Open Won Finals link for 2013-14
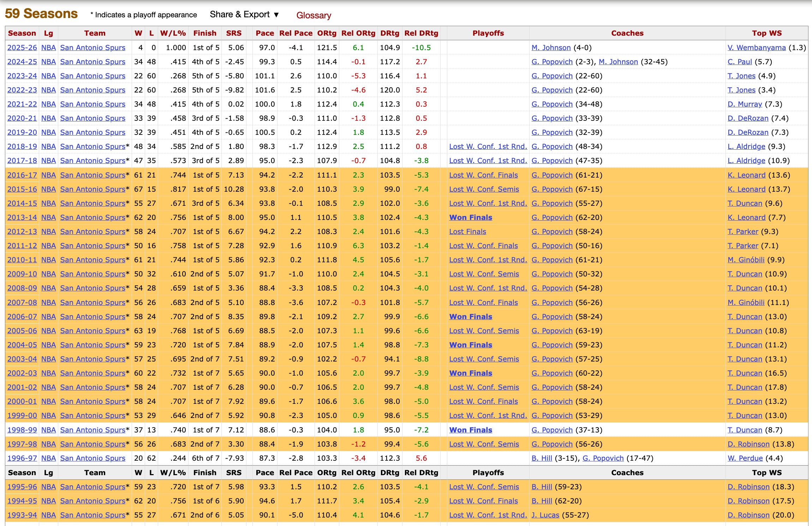Image resolution: width=812 pixels, height=526 pixels. coord(470,217)
